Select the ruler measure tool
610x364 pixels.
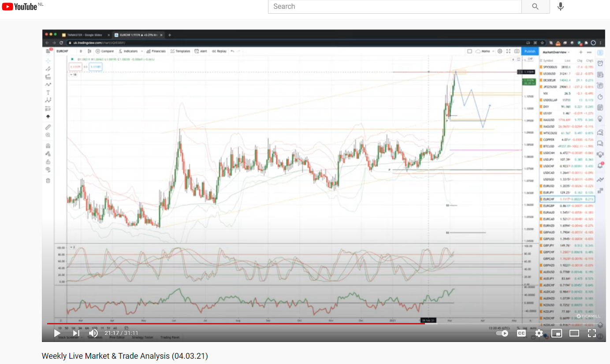tap(48, 127)
